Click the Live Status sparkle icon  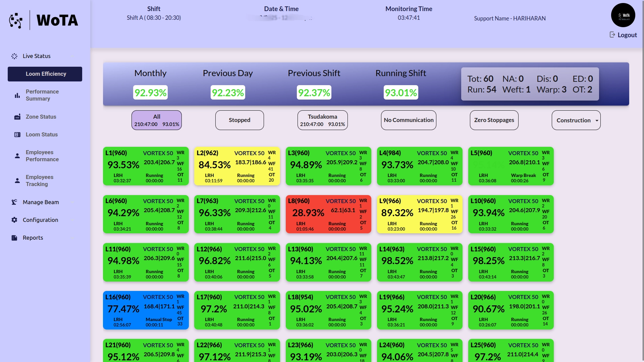pyautogui.click(x=14, y=56)
